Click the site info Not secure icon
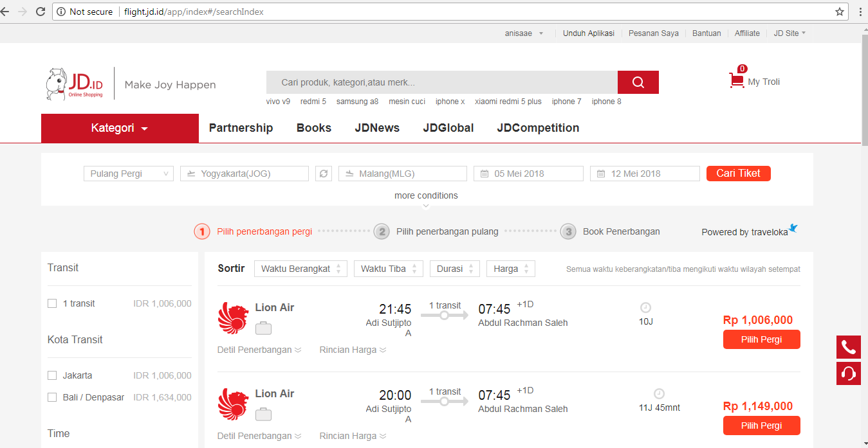This screenshot has height=448, width=868. coord(61,12)
